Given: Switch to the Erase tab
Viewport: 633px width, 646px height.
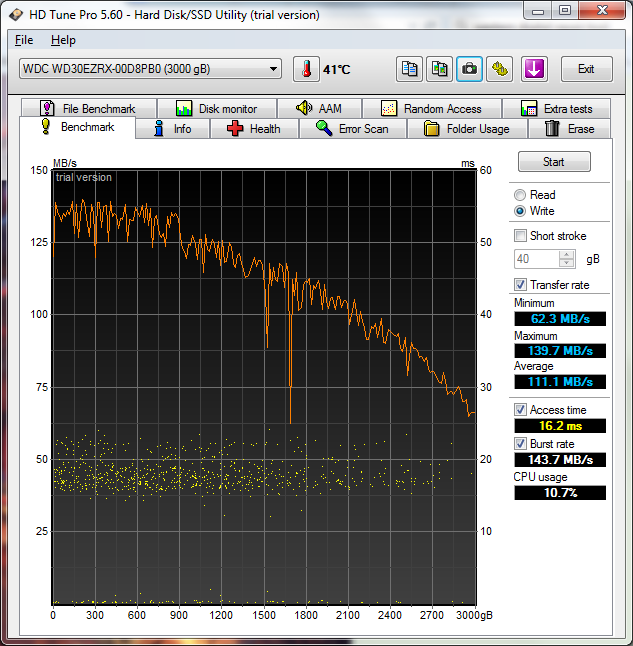Looking at the screenshot, I should (x=570, y=129).
